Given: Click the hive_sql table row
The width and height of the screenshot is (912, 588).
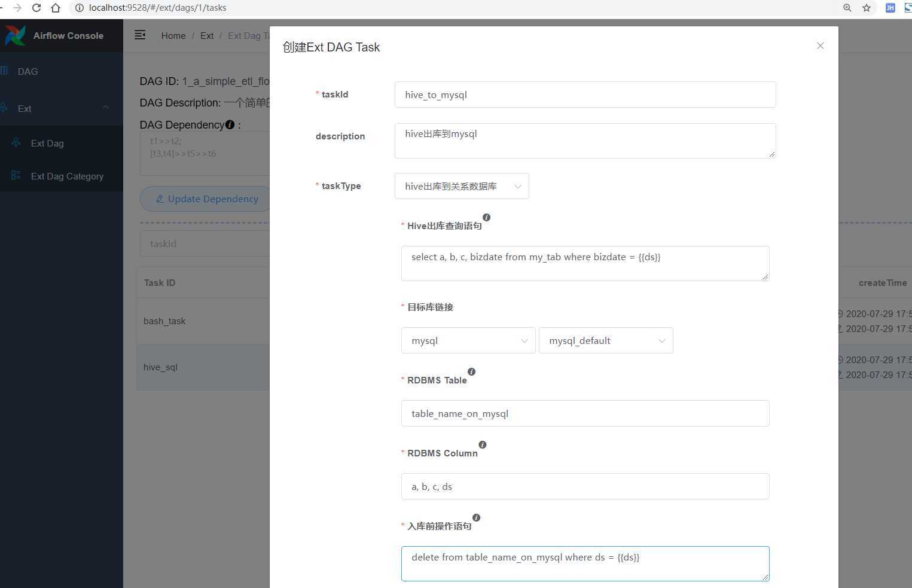Looking at the screenshot, I should click(x=203, y=367).
